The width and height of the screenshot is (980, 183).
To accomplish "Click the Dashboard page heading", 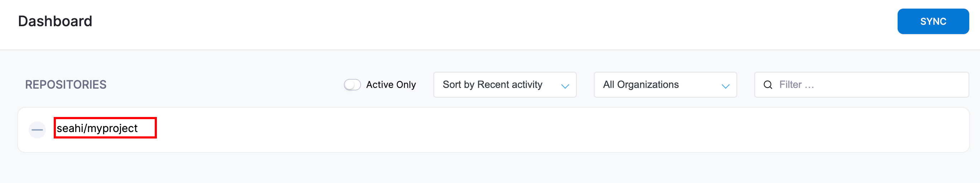I will 55,21.
